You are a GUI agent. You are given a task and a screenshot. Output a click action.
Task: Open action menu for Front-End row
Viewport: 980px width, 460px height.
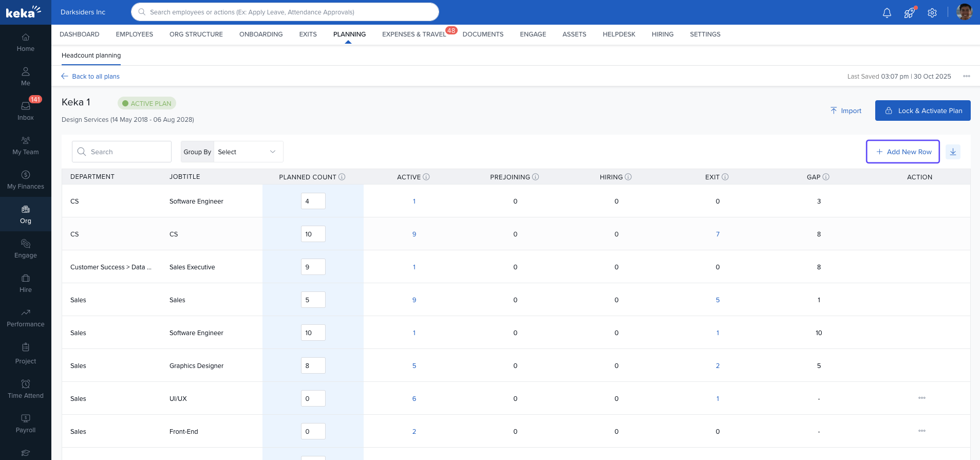click(x=921, y=431)
